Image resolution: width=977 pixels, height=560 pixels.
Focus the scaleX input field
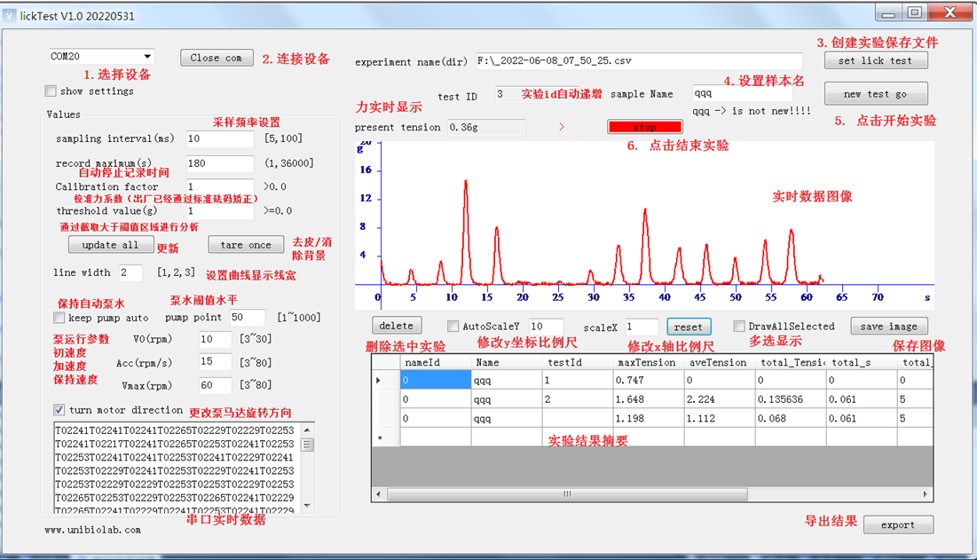coord(642,327)
